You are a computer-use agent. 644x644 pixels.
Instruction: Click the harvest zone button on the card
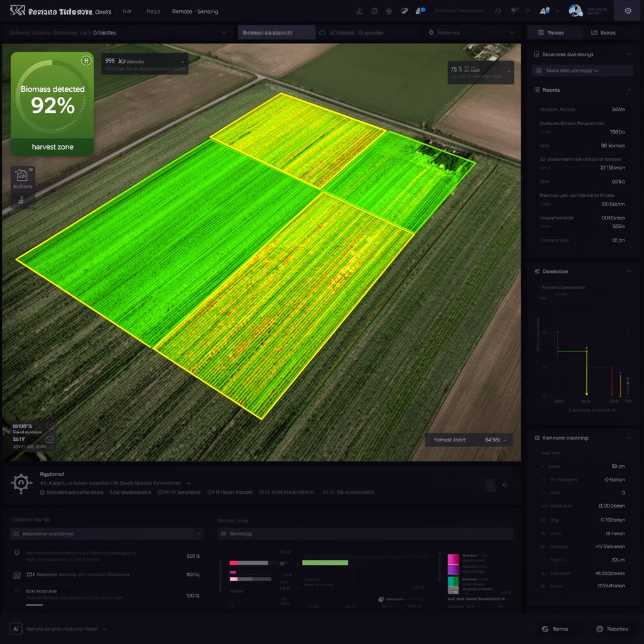53,147
